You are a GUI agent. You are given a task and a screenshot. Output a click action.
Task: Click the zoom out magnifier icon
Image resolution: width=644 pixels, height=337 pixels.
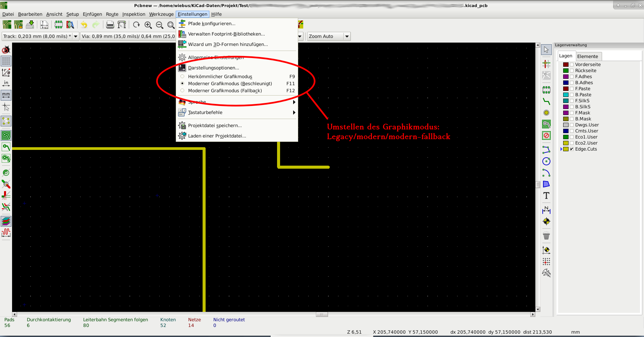(x=160, y=25)
